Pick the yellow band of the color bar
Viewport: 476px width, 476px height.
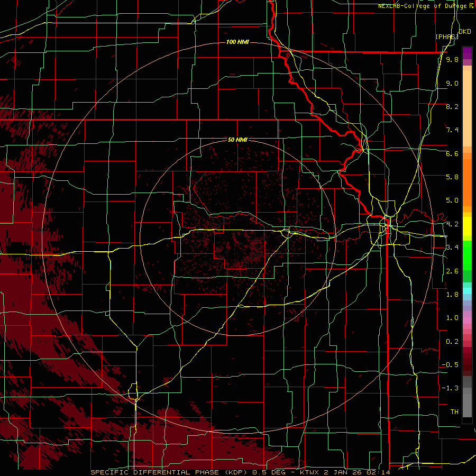467,226
